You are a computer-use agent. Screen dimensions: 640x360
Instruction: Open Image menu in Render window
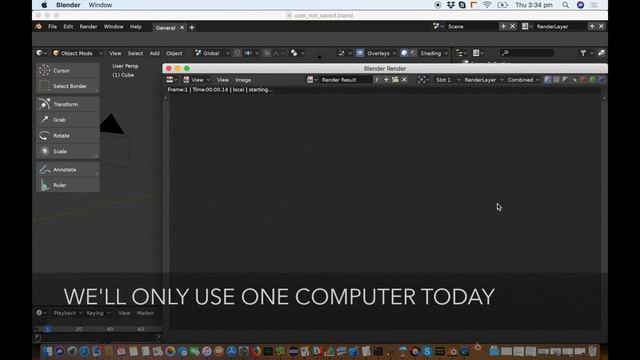tap(243, 80)
